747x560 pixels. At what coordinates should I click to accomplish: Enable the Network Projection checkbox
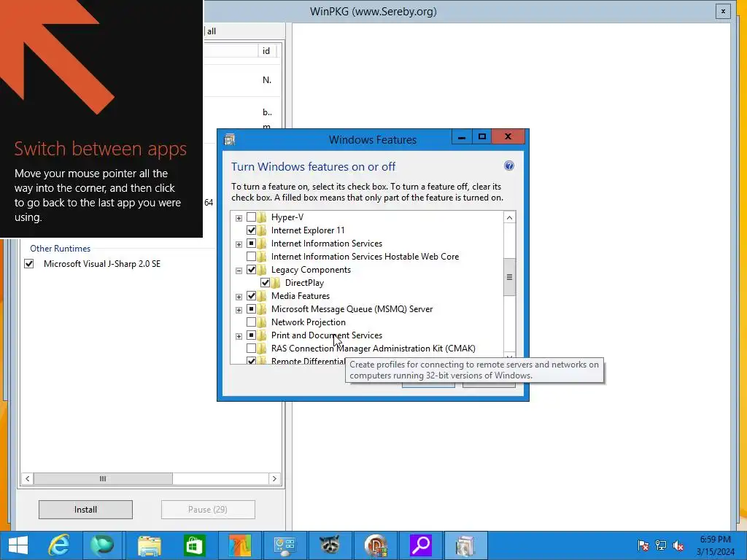coord(251,322)
